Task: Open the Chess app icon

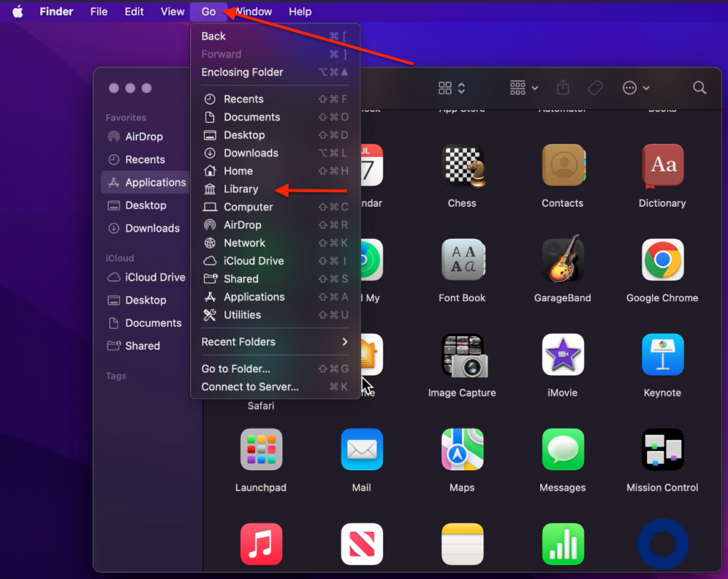Action: pyautogui.click(x=462, y=166)
